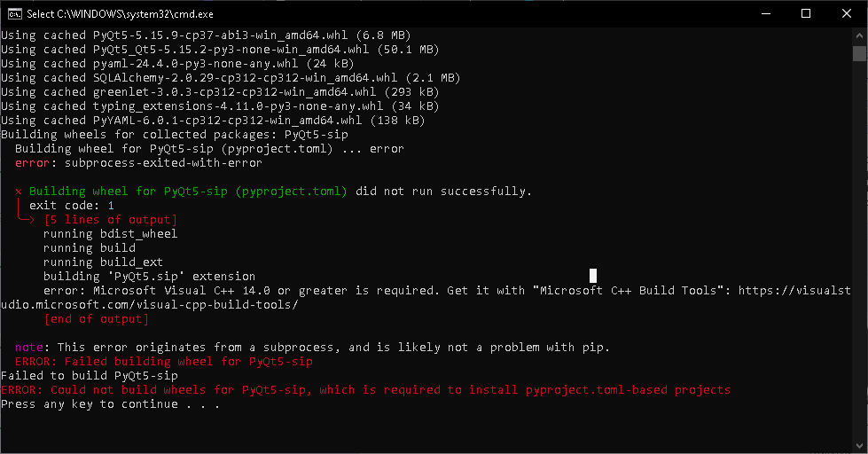Click the cmd.exe icon in the title bar
Image resolution: width=868 pixels, height=454 pixels.
pyautogui.click(x=12, y=13)
